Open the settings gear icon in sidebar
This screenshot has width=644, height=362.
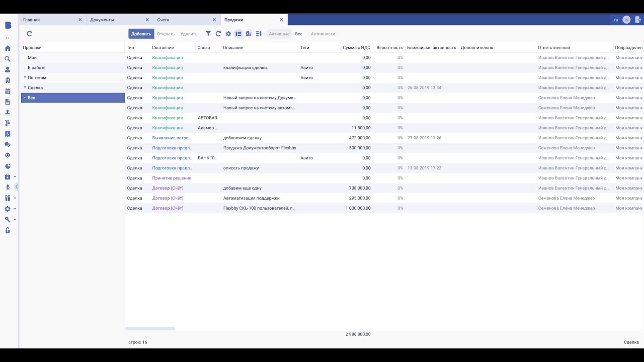[x=8, y=209]
